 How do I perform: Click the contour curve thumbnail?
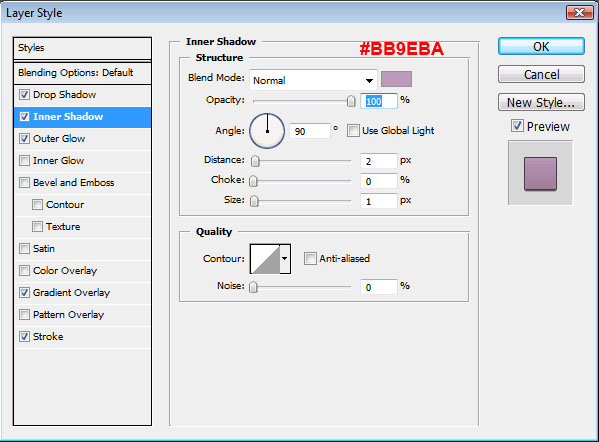[265, 259]
